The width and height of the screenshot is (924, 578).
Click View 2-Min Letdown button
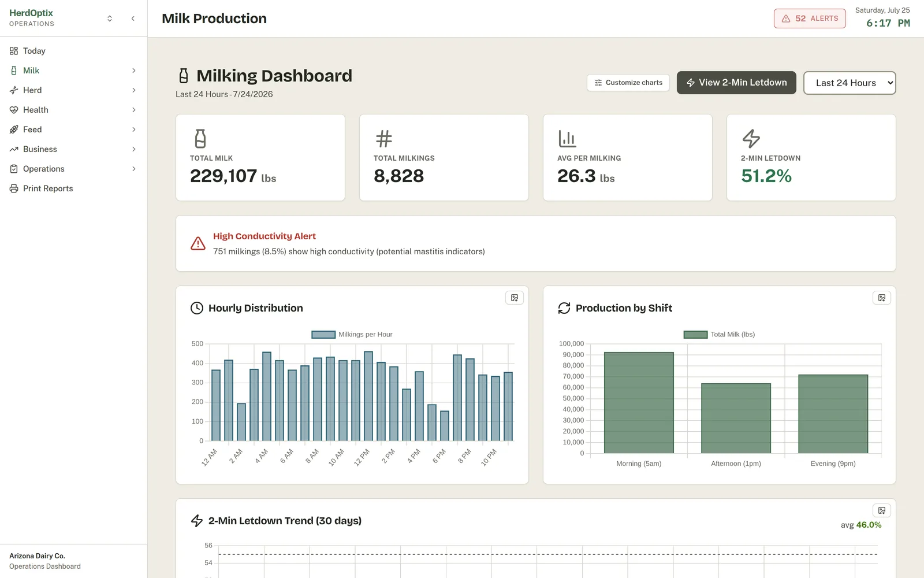click(736, 83)
